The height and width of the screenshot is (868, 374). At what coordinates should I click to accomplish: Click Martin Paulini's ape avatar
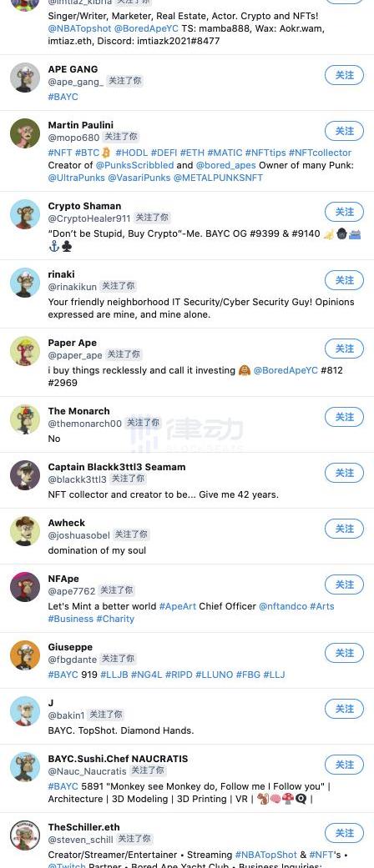click(25, 133)
